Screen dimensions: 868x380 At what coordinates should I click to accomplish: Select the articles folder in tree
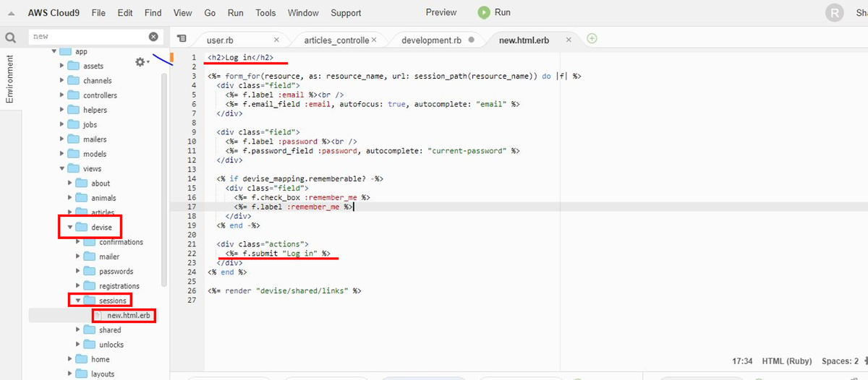(x=103, y=213)
